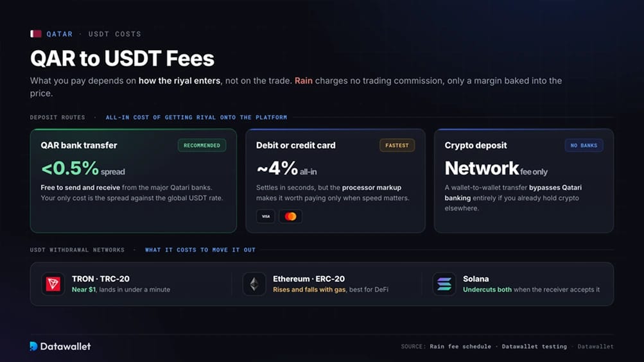Click the Datawallet logo icon
Image resolution: width=644 pixels, height=362 pixels.
coord(33,346)
